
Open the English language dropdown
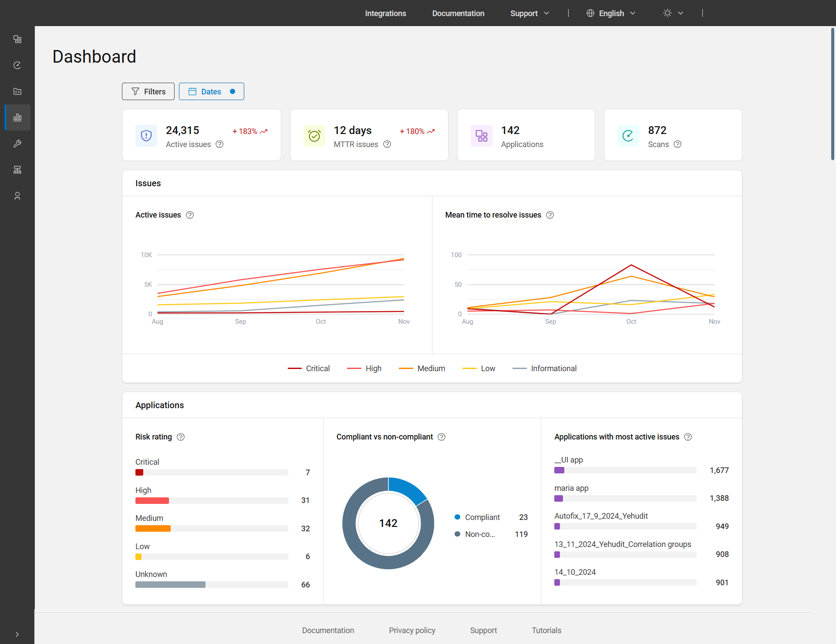pos(611,13)
